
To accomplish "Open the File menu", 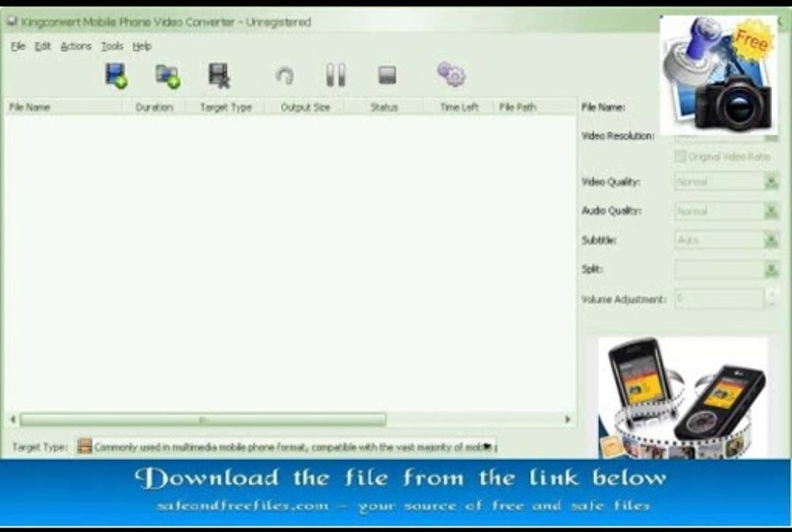I will click(18, 47).
